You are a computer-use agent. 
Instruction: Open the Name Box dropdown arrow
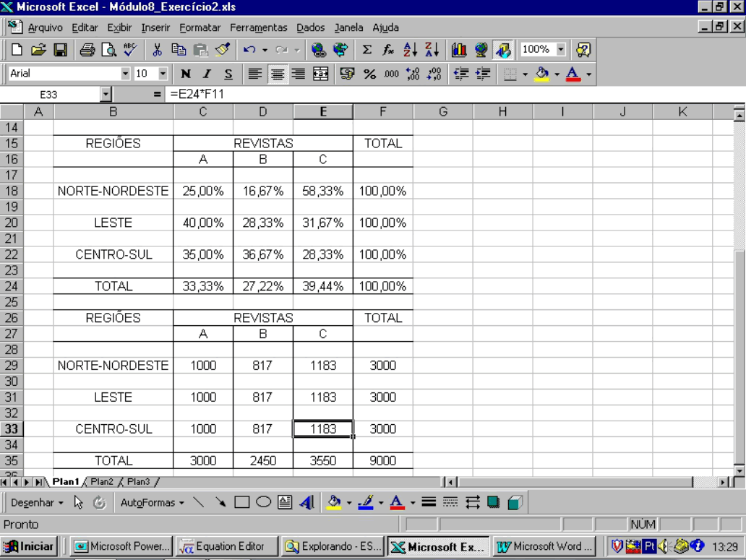106,95
